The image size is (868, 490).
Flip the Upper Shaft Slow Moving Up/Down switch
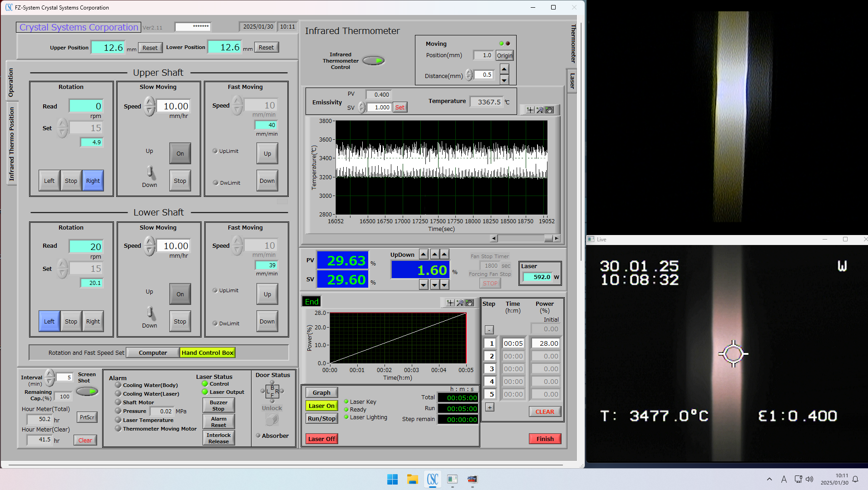pyautogui.click(x=150, y=172)
